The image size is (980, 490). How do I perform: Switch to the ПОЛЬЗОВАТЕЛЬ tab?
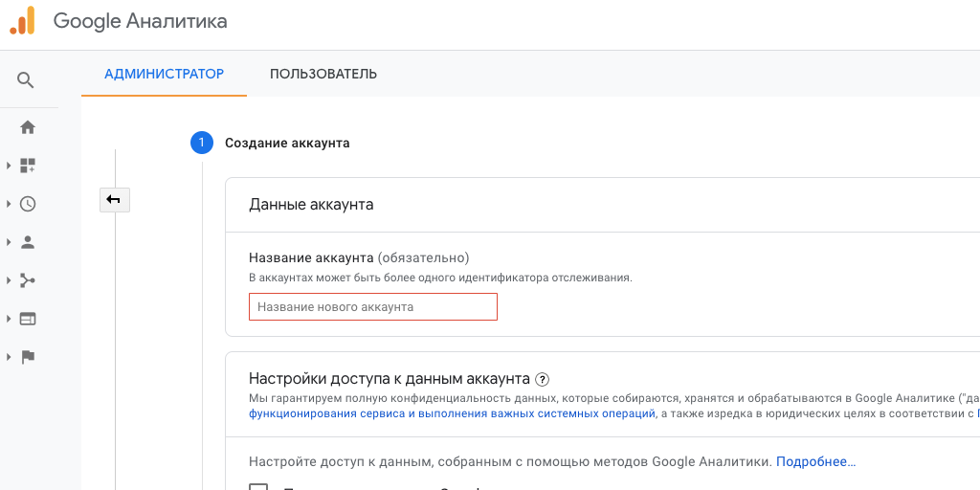tap(323, 74)
